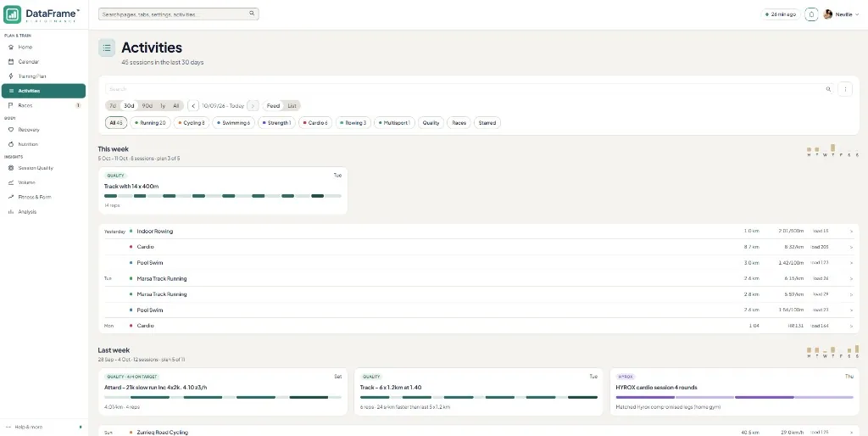Toggle the Strength 1 filter chip

pos(275,123)
